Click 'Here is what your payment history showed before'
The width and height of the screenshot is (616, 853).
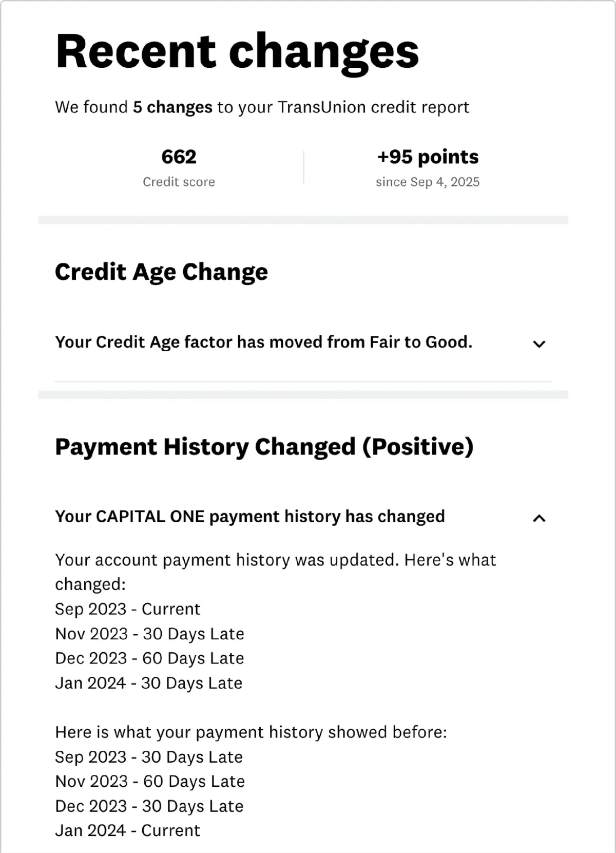[251, 732]
